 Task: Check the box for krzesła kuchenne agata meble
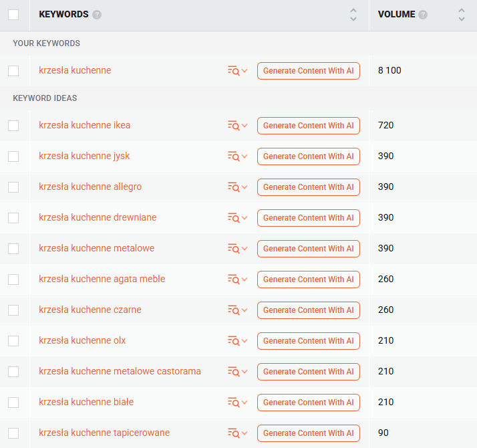(x=13, y=279)
